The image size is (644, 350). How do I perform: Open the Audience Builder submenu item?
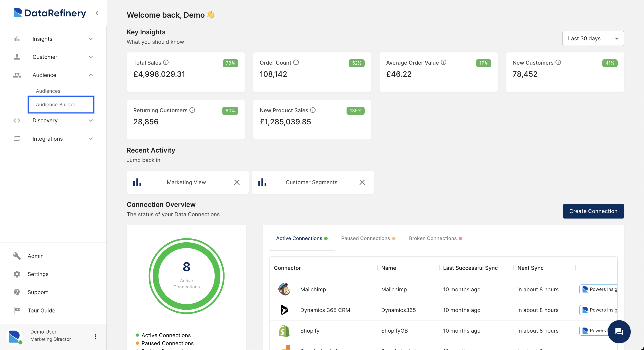pyautogui.click(x=61, y=104)
